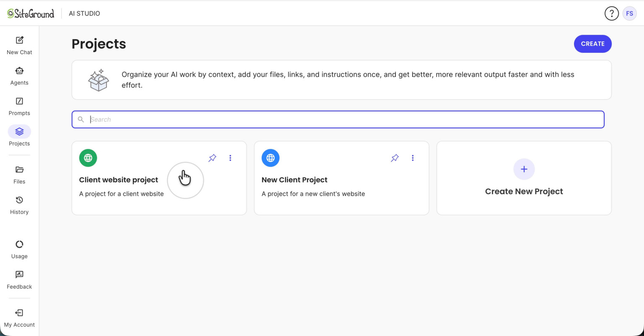This screenshot has width=644, height=336.
Task: Go to Agents in the sidebar
Action: coord(19,76)
